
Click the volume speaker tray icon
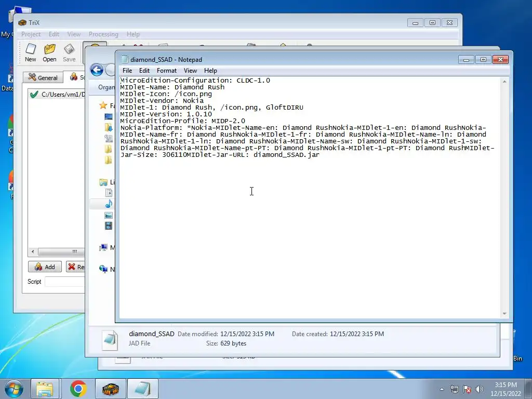[x=480, y=389]
